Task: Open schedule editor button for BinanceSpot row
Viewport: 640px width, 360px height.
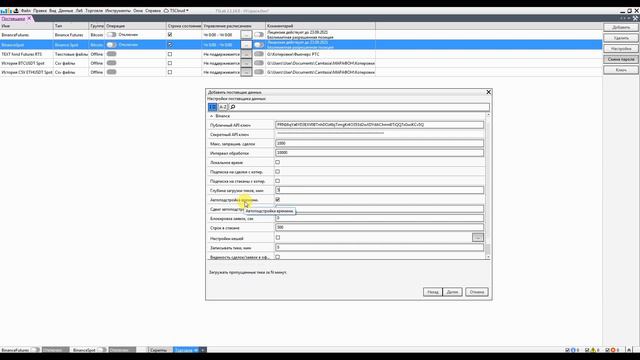Action: tap(246, 44)
